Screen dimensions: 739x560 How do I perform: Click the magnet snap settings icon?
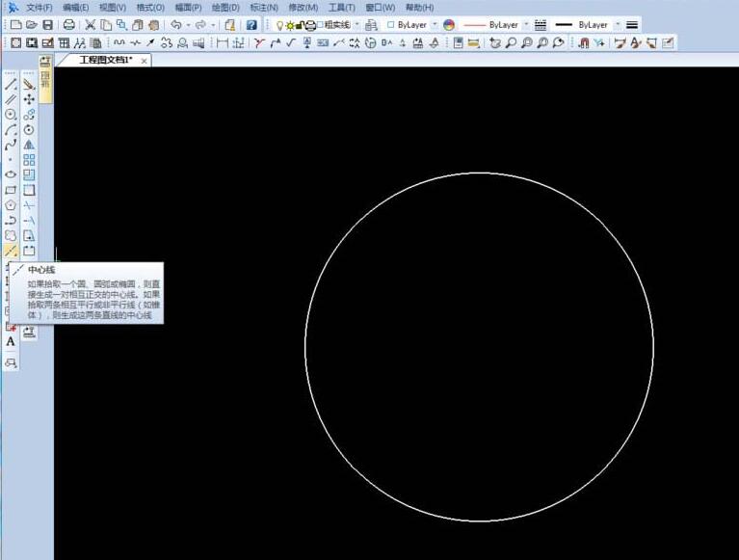click(584, 43)
